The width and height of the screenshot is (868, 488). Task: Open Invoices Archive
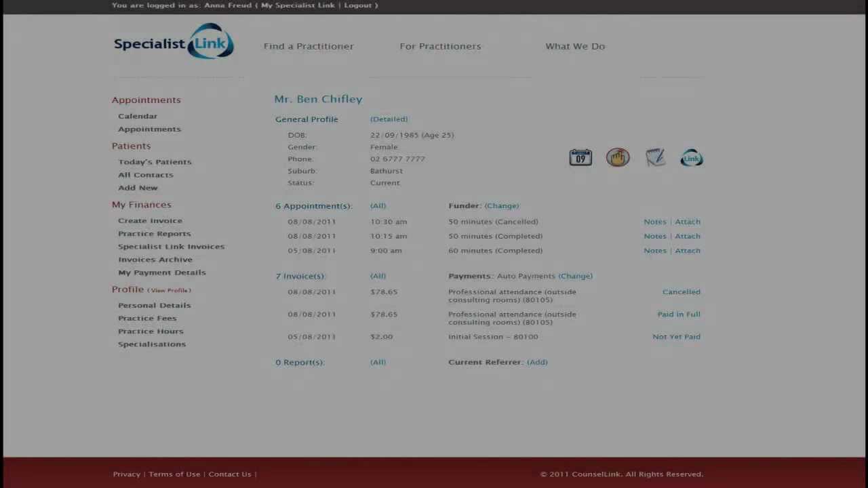pos(155,260)
